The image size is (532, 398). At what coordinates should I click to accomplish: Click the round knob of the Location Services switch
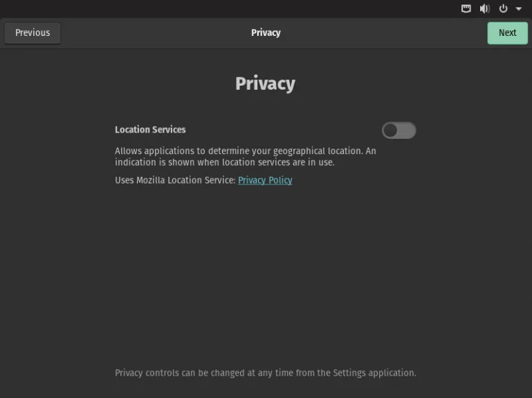coord(391,131)
